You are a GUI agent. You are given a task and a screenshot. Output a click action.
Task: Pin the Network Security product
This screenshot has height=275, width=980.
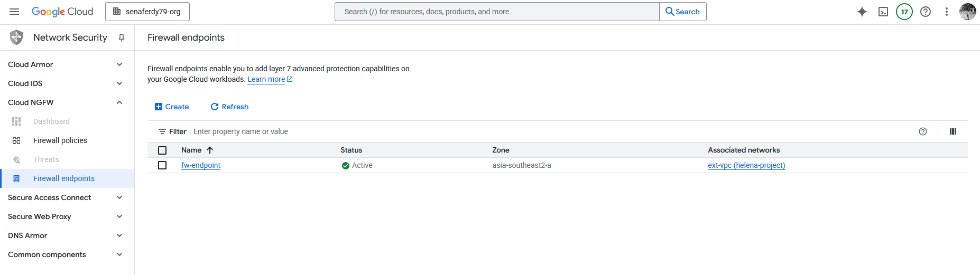tap(122, 37)
